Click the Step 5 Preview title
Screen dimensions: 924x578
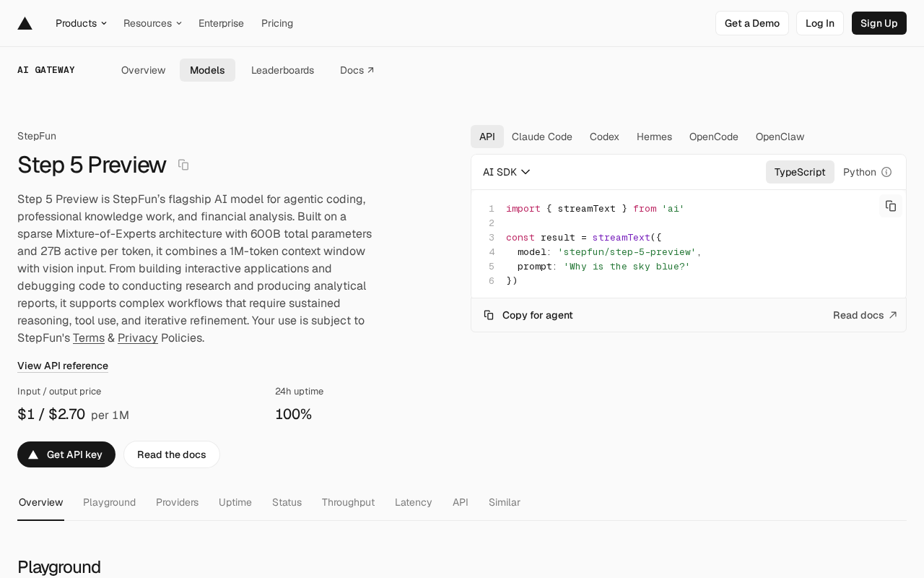(92, 165)
